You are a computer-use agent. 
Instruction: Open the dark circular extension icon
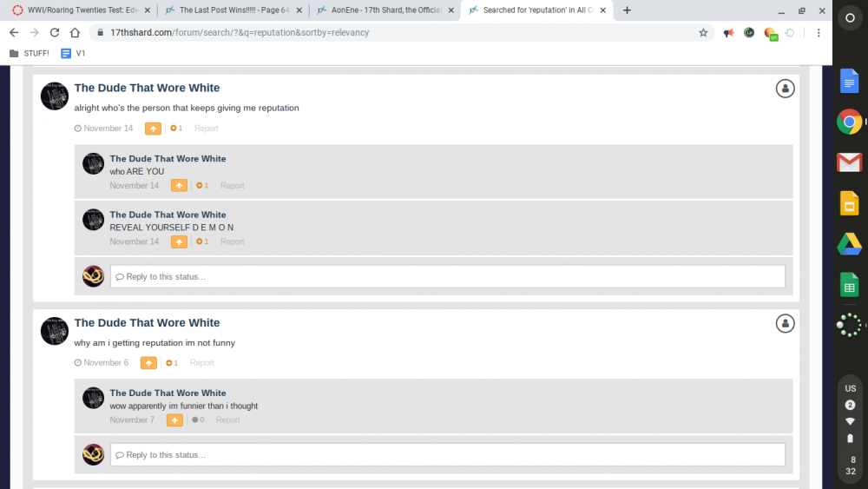(749, 33)
